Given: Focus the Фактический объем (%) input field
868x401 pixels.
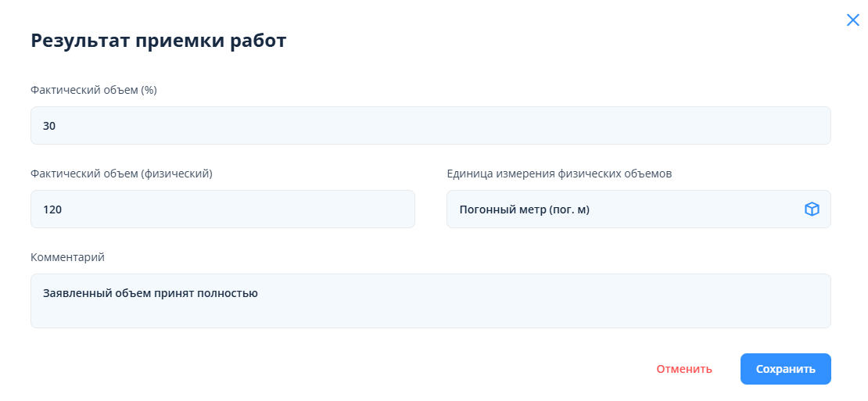Looking at the screenshot, I should click(x=430, y=125).
